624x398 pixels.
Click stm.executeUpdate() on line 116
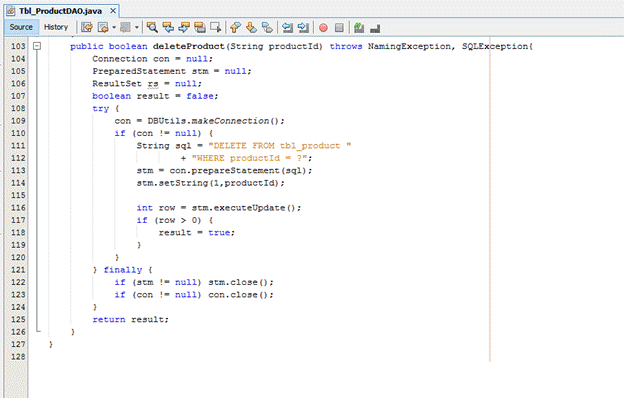[x=244, y=208]
